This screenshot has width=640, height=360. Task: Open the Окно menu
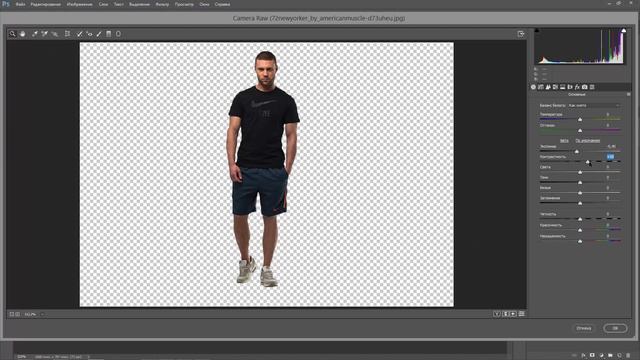click(x=204, y=4)
